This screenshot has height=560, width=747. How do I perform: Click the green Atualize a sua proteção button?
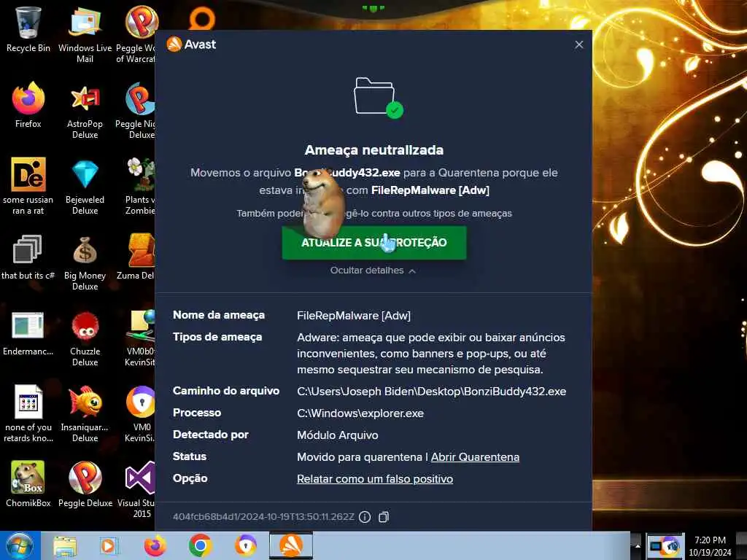(x=374, y=242)
